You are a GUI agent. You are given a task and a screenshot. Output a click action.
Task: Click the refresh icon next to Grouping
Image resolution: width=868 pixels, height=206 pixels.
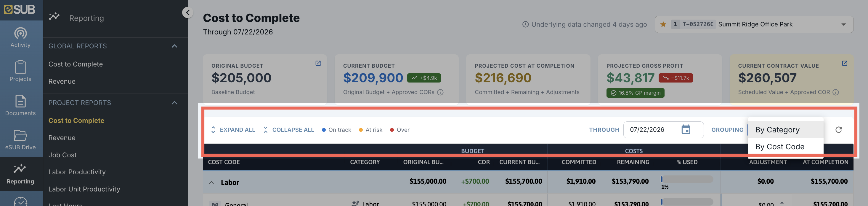[838, 130]
